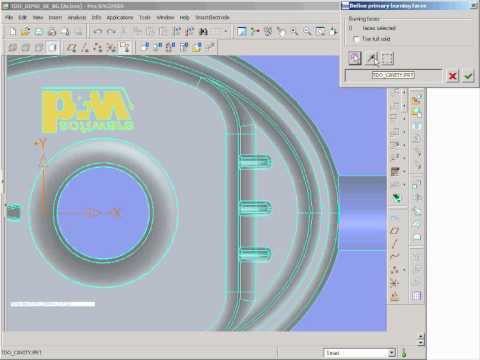Image resolution: width=480 pixels, height=360 pixels.
Task: Open the Window menu
Action: pyautogui.click(x=165, y=17)
